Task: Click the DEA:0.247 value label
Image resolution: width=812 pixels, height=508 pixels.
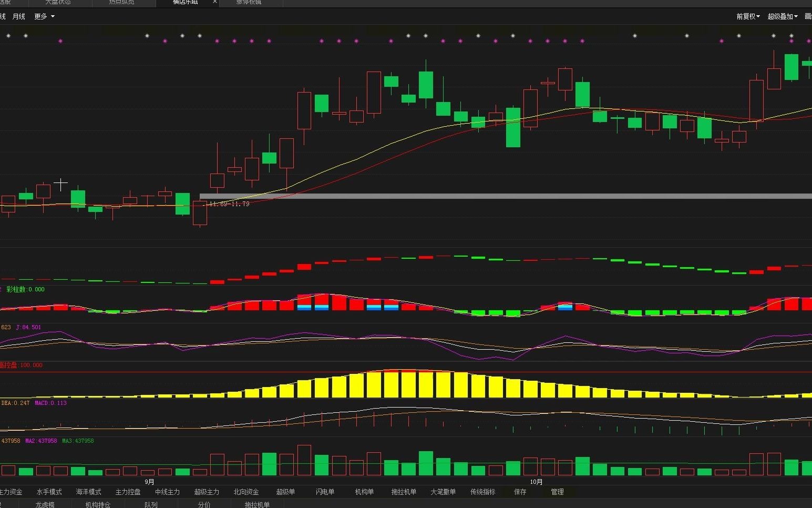Action: coord(15,403)
